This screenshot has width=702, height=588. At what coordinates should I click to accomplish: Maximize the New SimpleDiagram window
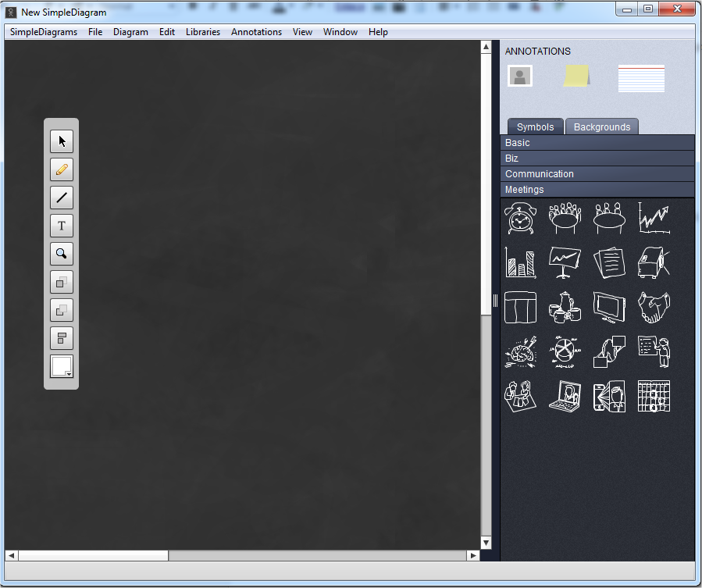pyautogui.click(x=648, y=9)
